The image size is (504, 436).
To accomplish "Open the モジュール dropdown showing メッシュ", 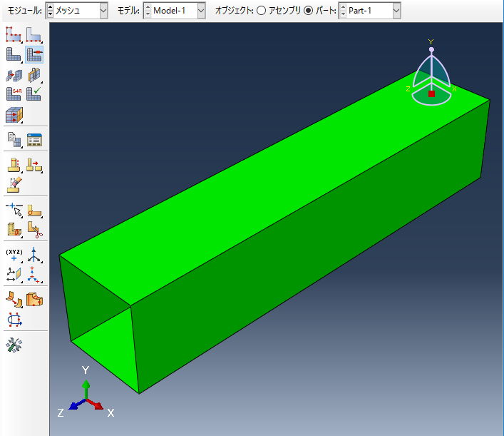I will (103, 10).
